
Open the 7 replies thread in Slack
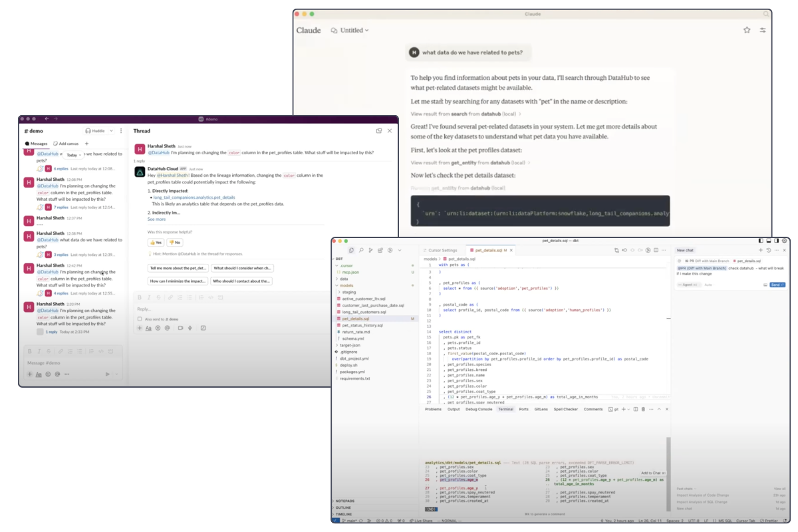pyautogui.click(x=61, y=207)
